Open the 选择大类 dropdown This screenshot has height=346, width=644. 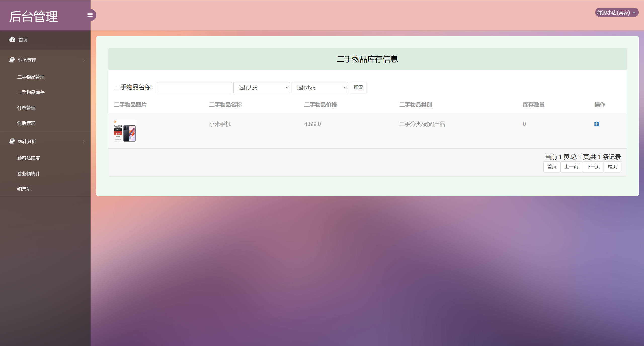pos(261,87)
